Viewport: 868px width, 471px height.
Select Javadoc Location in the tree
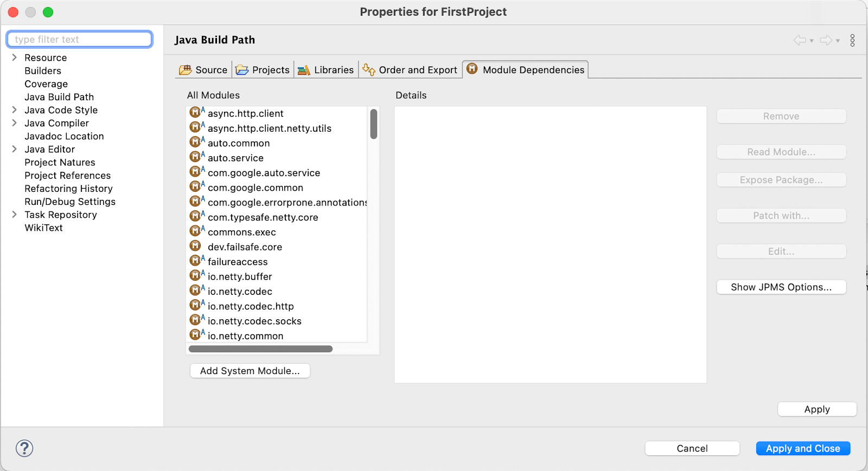64,136
